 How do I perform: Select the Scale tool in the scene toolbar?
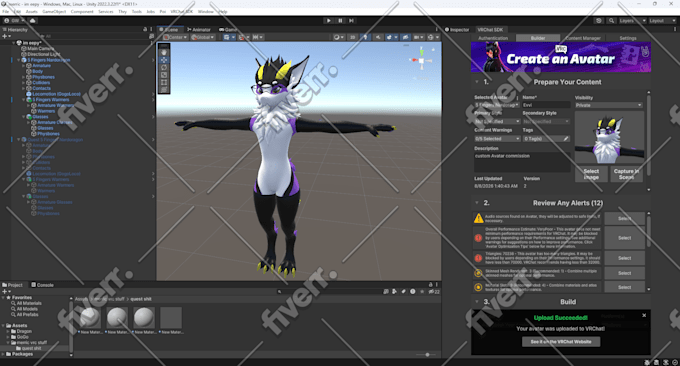coord(164,75)
